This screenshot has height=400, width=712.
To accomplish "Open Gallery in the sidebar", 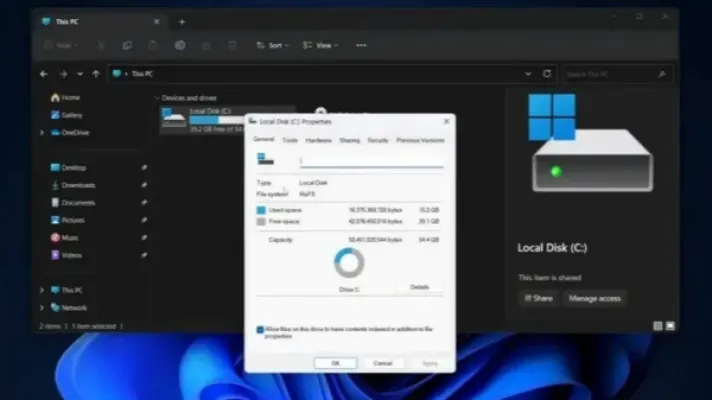I will tap(66, 115).
